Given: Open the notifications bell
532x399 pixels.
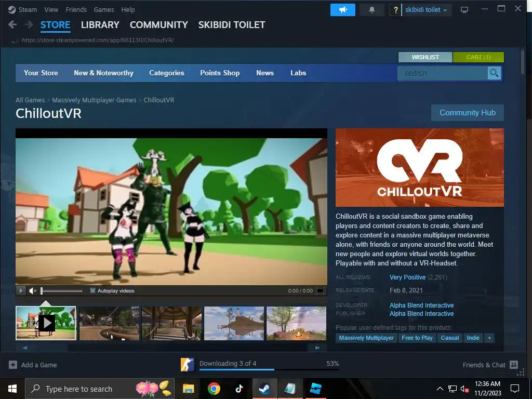Looking at the screenshot, I should [372, 10].
